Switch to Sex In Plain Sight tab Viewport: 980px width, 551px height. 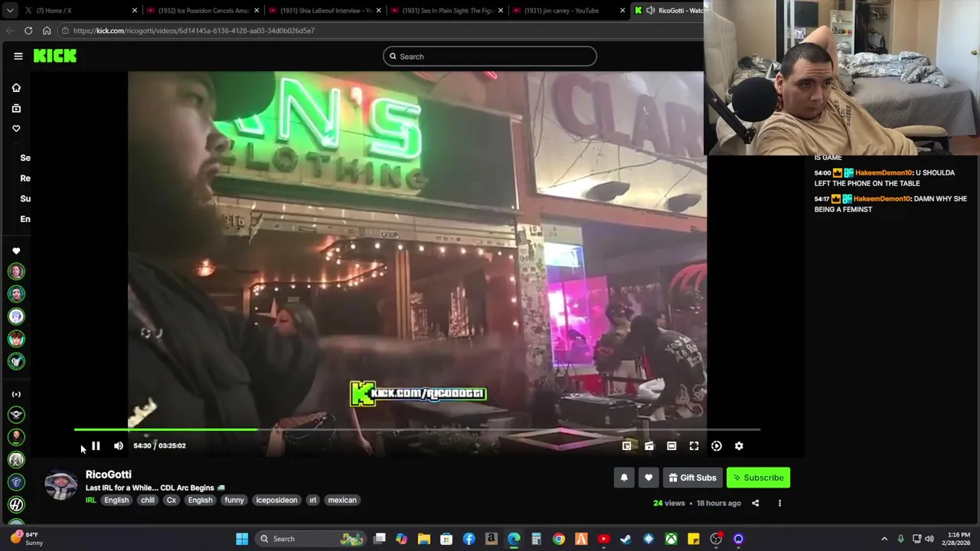[446, 11]
